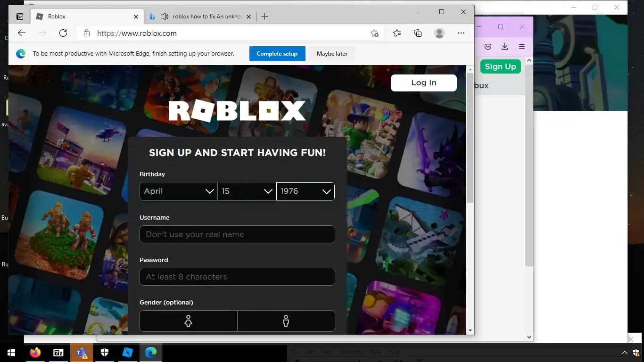The image size is (644, 362).
Task: Open hamburger menu in Firefox window
Action: 521,47
